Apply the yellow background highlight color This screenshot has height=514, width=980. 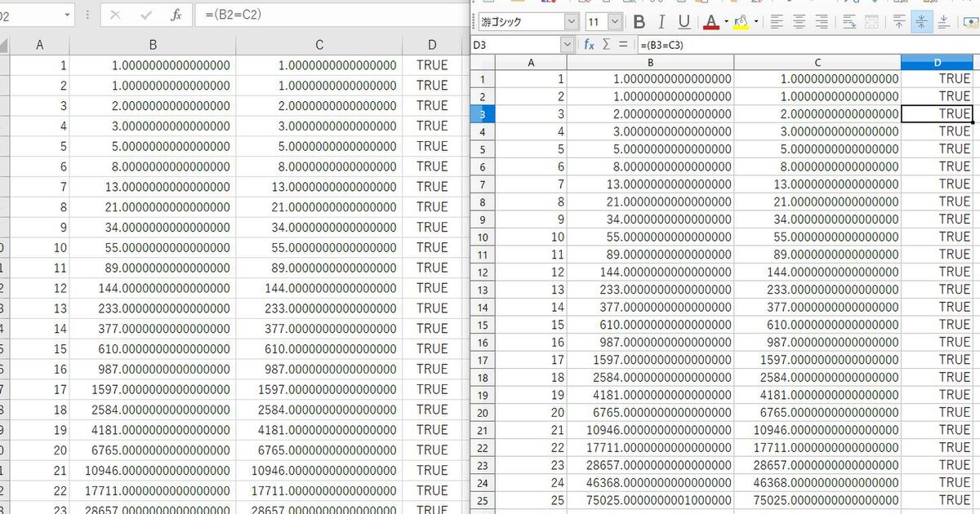coord(741,22)
